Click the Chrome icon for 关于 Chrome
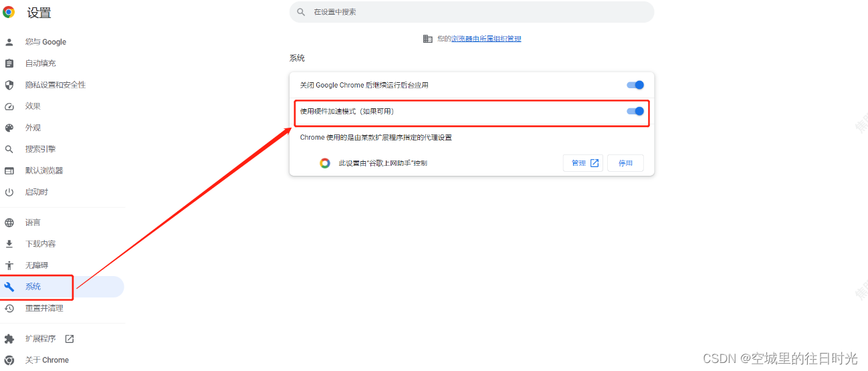 [9, 360]
